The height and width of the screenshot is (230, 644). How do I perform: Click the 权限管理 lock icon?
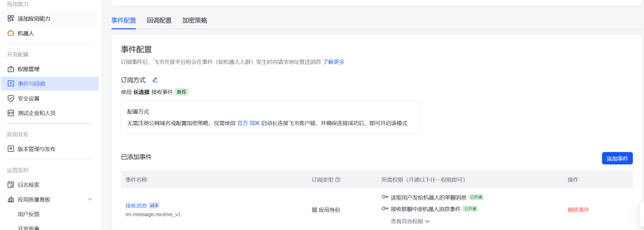[11, 69]
